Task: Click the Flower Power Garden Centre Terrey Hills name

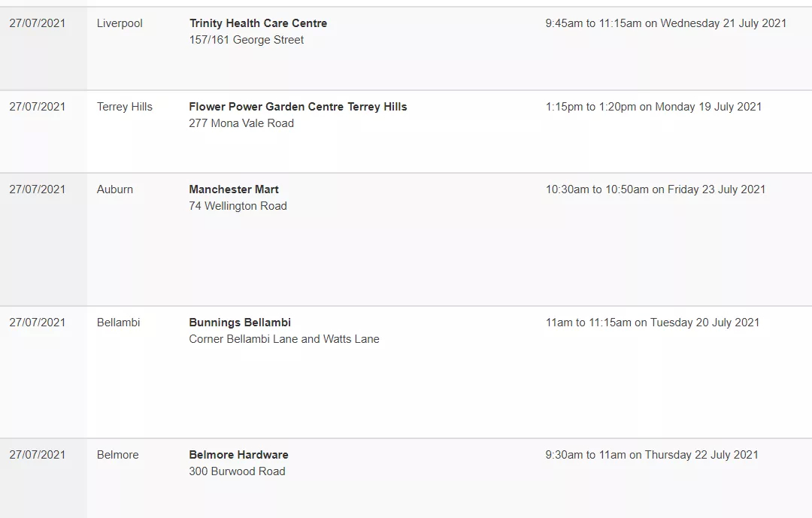Action: point(298,107)
